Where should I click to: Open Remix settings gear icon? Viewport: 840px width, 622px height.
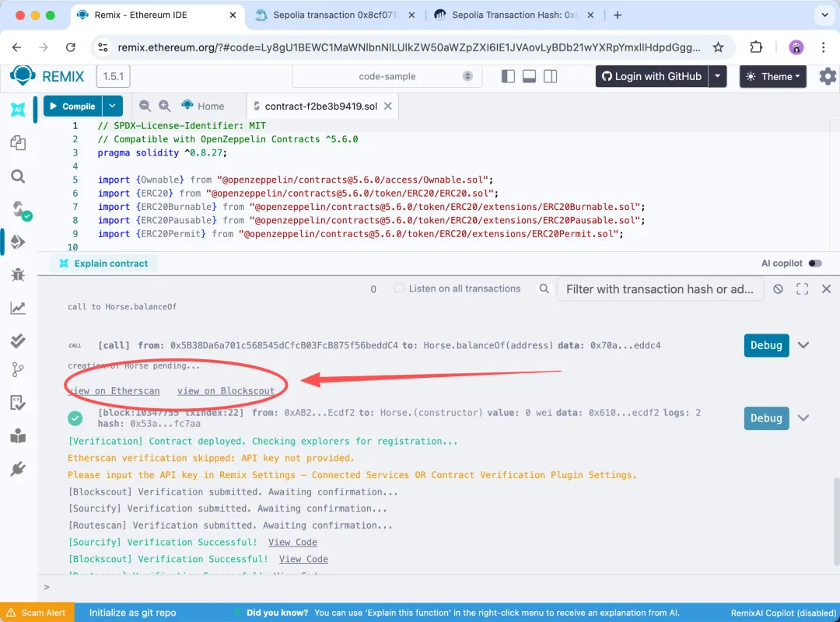(x=828, y=77)
